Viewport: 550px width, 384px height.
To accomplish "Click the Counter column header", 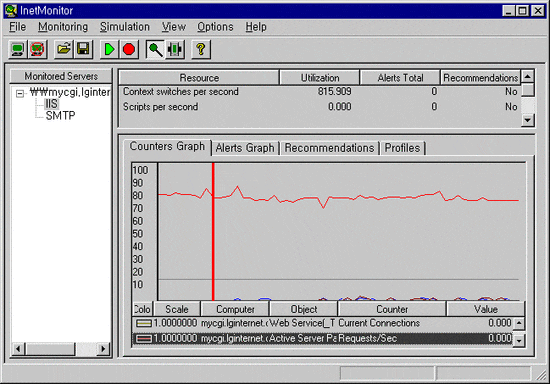I will point(392,309).
